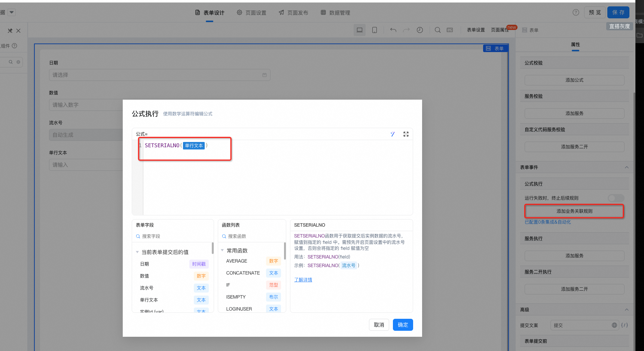The width and height of the screenshot is (644, 351).
Task: Click the pin icon in left panel
Action: click(10, 31)
